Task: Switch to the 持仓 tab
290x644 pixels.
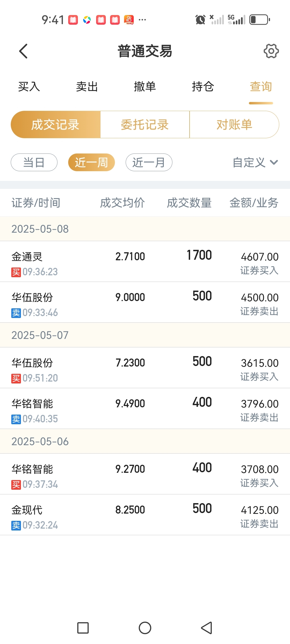Action: coord(203,87)
